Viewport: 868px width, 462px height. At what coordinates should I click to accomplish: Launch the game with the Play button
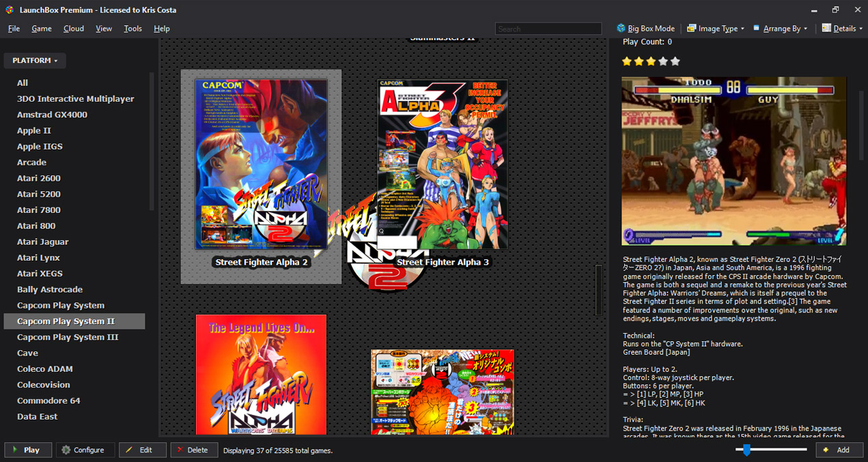tap(28, 450)
